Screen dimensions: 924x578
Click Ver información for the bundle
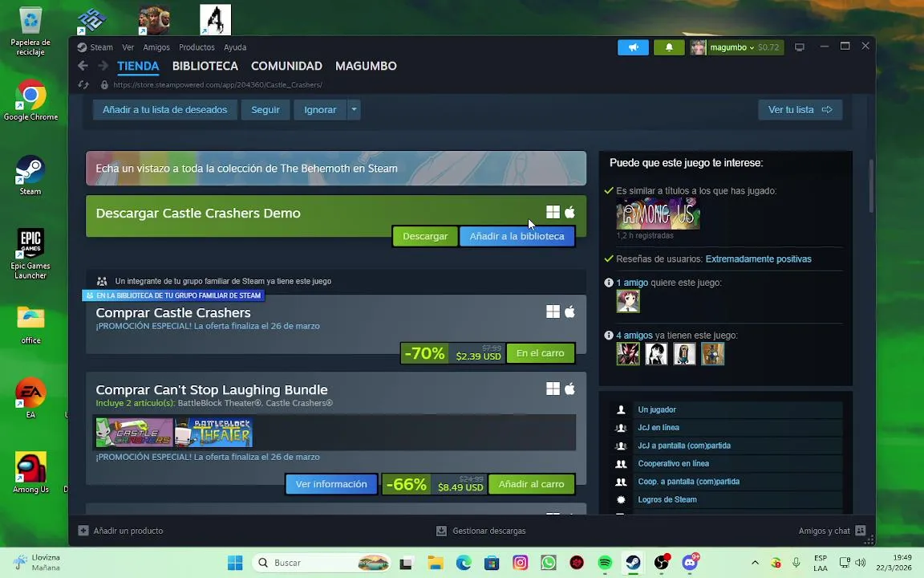tap(331, 483)
